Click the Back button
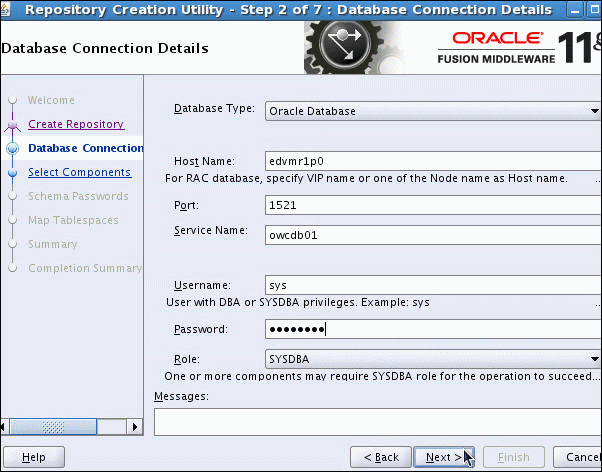The width and height of the screenshot is (602, 472). click(381, 457)
